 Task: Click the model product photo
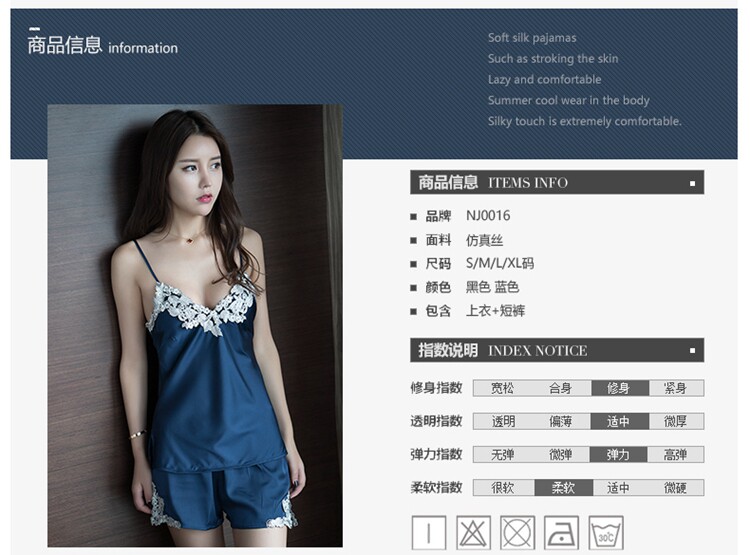[x=195, y=325]
